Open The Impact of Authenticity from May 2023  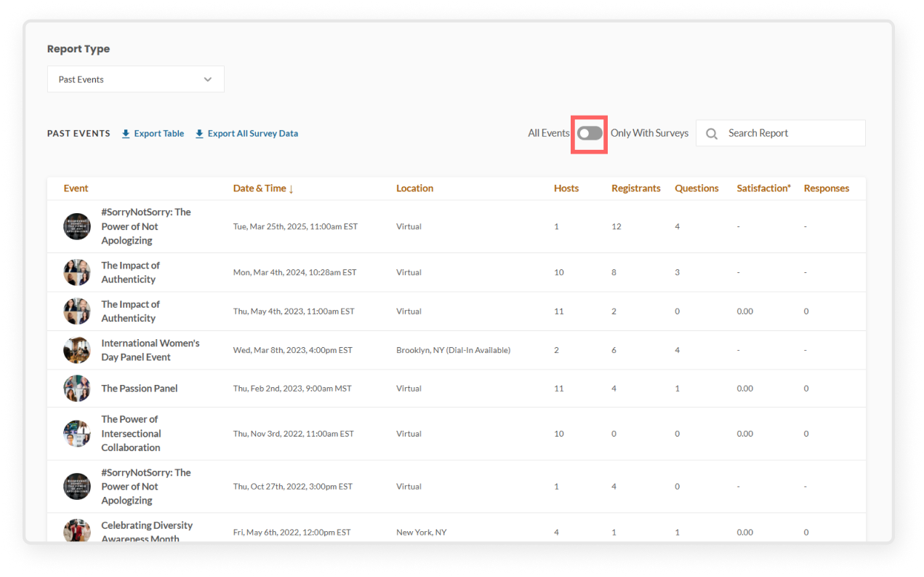130,311
